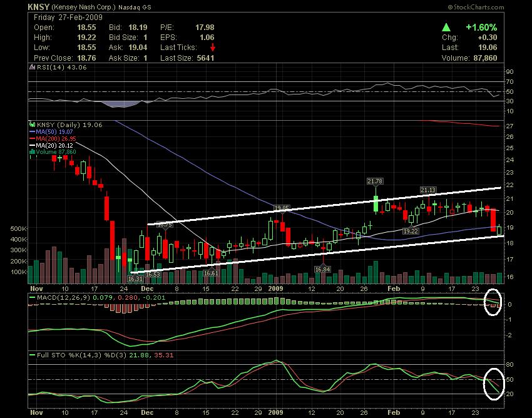Click the red Last Ticks down arrow
Image resolution: width=532 pixels, height=418 pixels.
(x=213, y=47)
